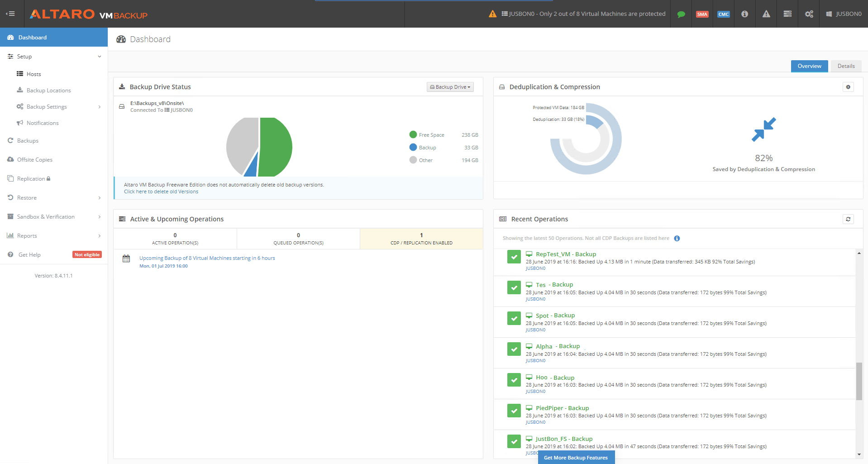This screenshot has width=868, height=464.
Task: Click the green checkmark for Spot backup
Action: tap(514, 319)
